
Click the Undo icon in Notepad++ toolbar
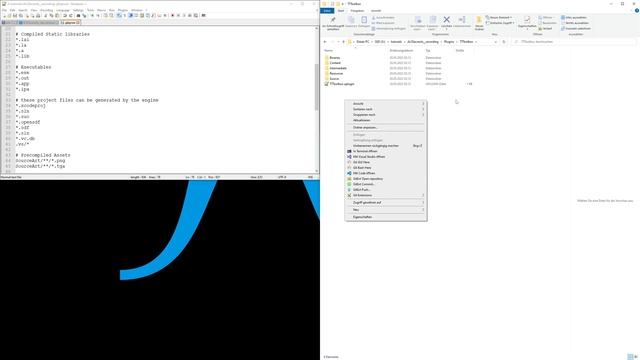(x=65, y=16)
